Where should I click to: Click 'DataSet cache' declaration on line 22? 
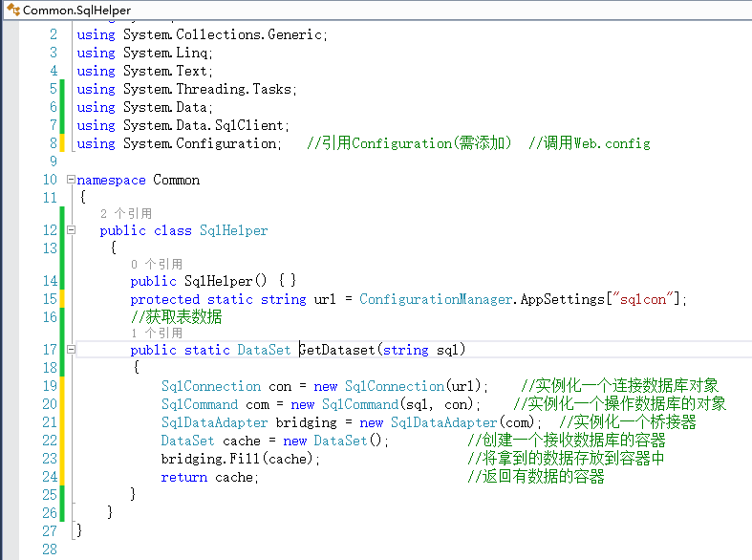point(211,441)
